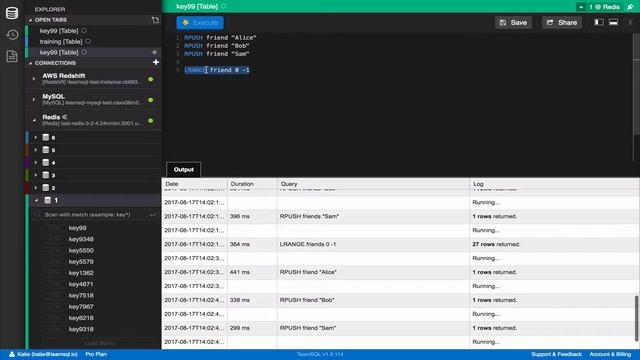Open Support & Feedback link
Image resolution: width=640 pixels, height=360 pixels.
(556, 354)
